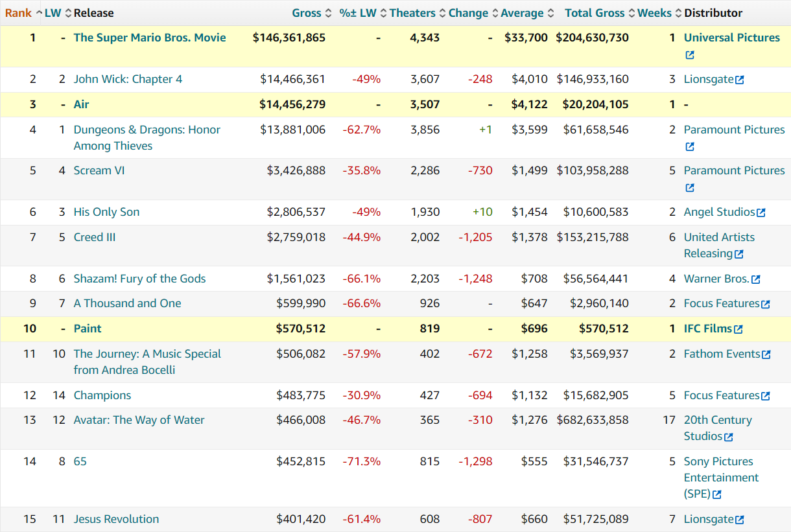Select the $682,633,858 total gross cell
Viewport: 791px width, 532px height.
coord(593,420)
